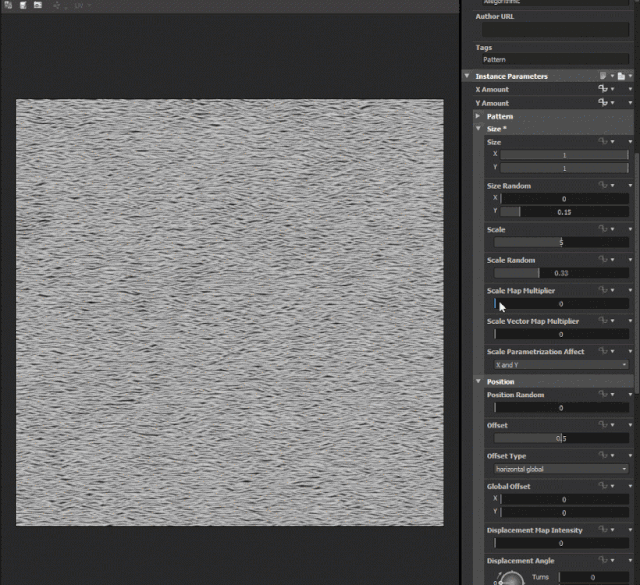
Task: Click the function icon on Size Random row
Action: [x=602, y=185]
